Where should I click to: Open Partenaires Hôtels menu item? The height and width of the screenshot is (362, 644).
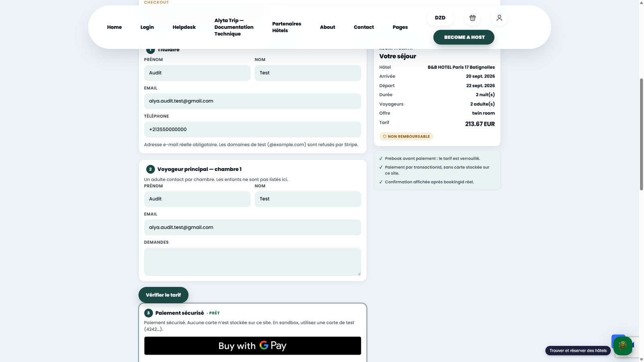pyautogui.click(x=287, y=27)
